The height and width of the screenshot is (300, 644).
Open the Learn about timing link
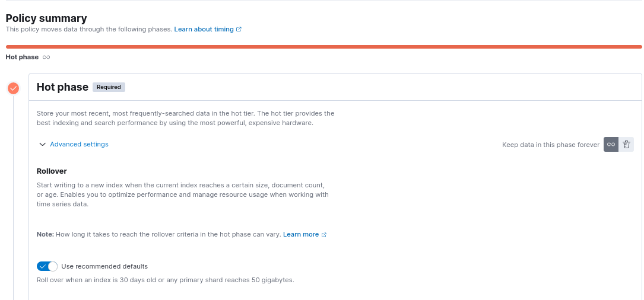[x=204, y=29]
